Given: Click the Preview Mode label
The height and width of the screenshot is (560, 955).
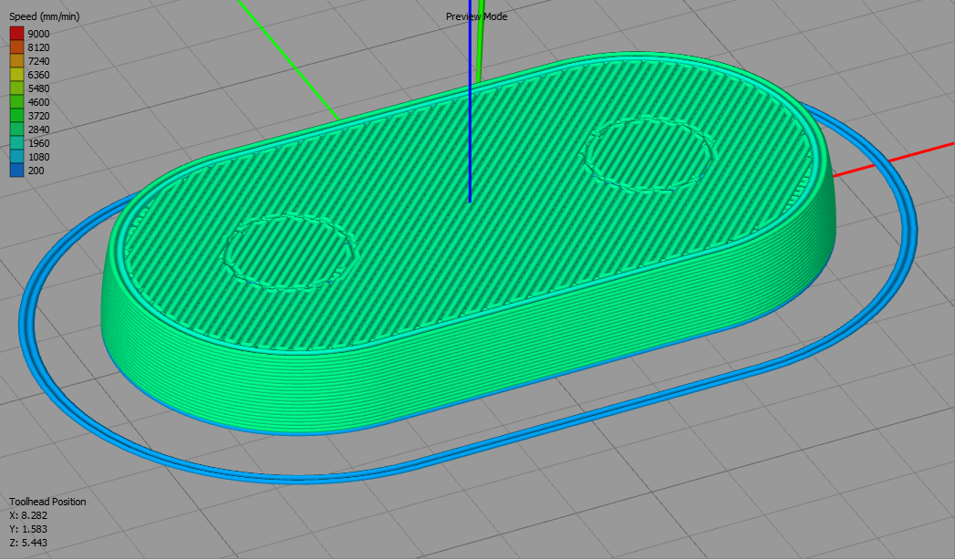Looking at the screenshot, I should click(475, 16).
